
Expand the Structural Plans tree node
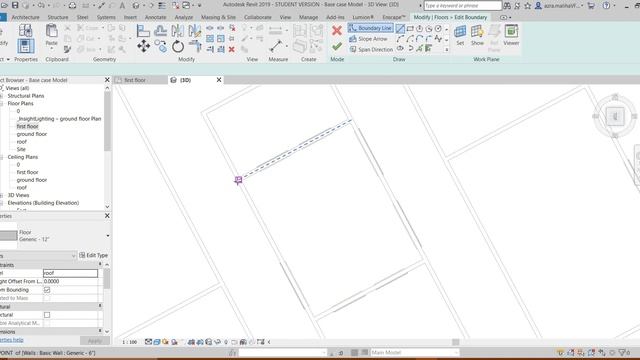tap(2, 96)
